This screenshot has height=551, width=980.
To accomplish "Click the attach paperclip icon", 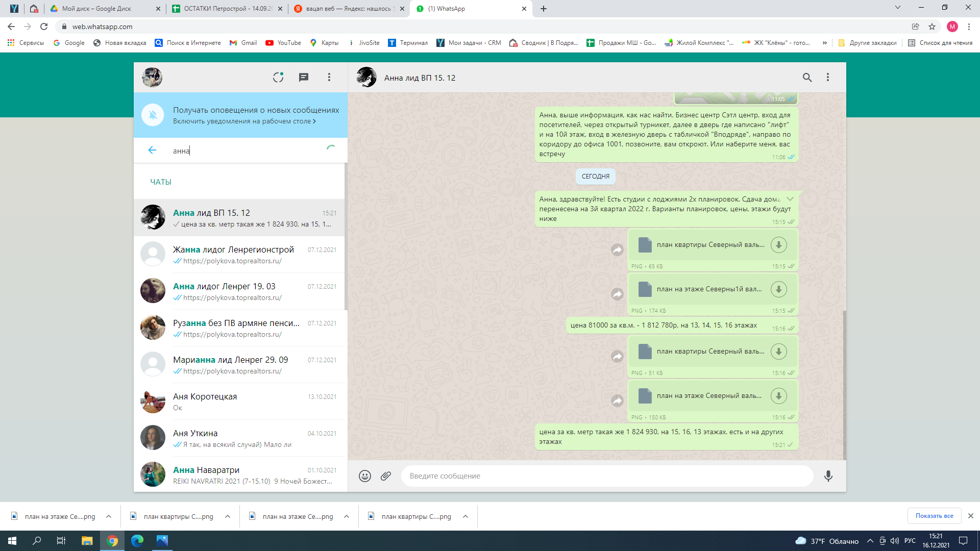I will (x=386, y=476).
